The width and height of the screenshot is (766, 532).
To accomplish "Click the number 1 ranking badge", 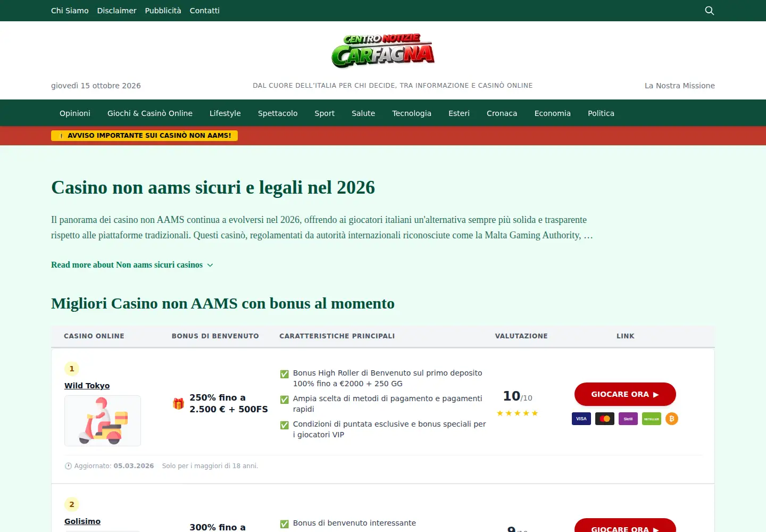I will point(72,369).
